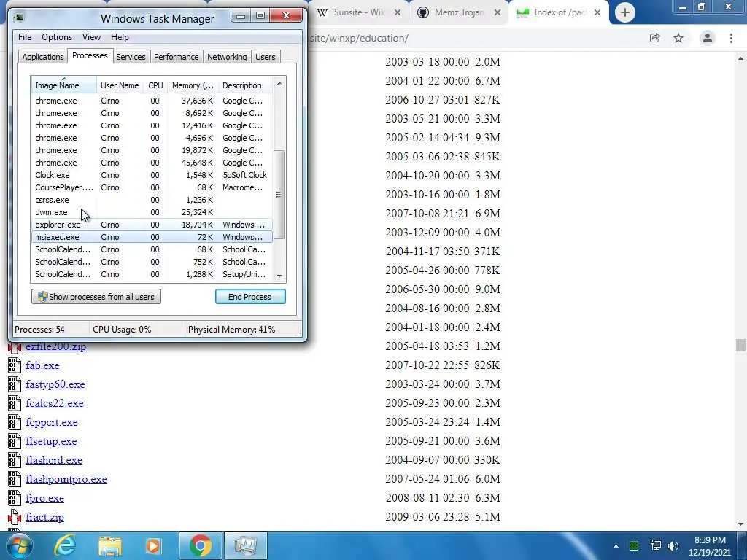Click End Process button

[x=250, y=297]
